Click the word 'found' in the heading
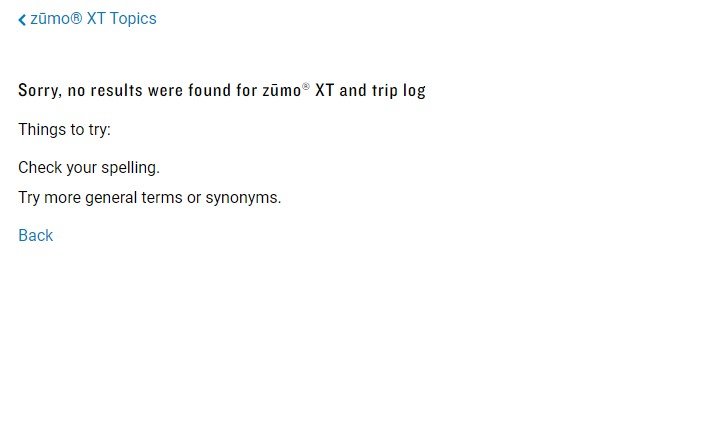This screenshot has height=425, width=705. pyautogui.click(x=210, y=90)
